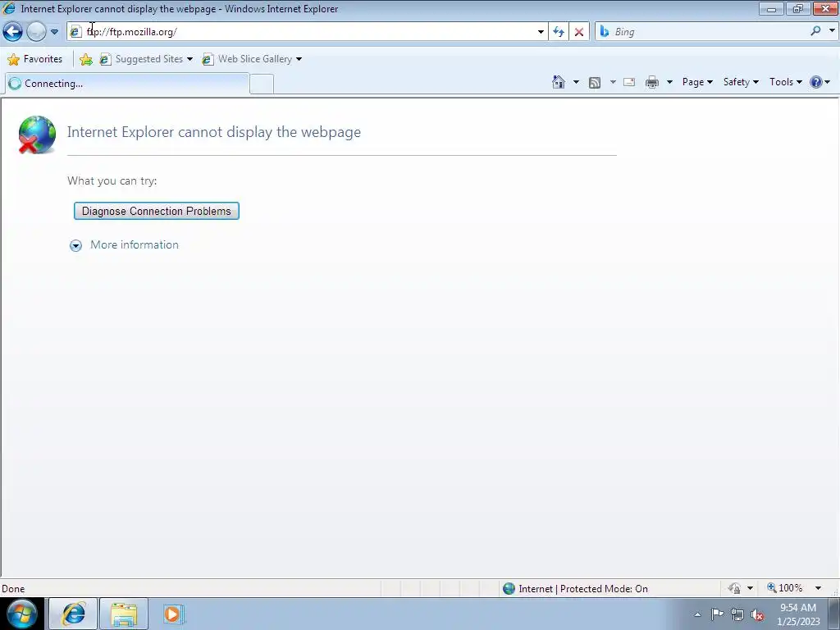Open the Tools menu
The width and height of the screenshot is (840, 630).
pos(785,82)
